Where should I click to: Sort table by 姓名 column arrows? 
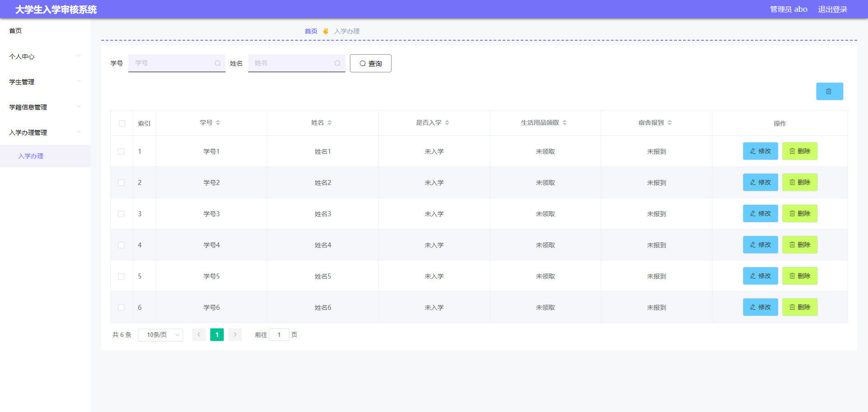tap(330, 123)
